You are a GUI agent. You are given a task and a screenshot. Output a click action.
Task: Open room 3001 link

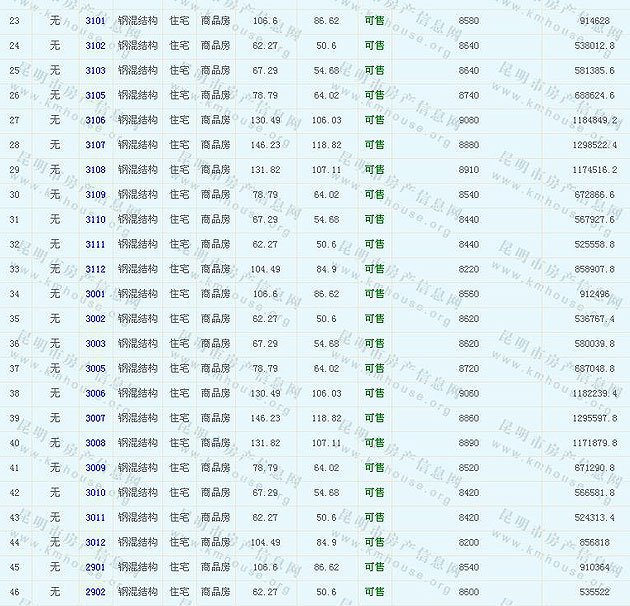coord(95,294)
